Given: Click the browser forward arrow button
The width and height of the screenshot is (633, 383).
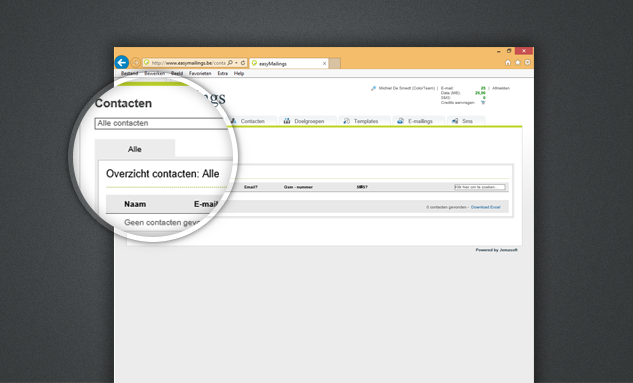Looking at the screenshot, I should point(136,63).
